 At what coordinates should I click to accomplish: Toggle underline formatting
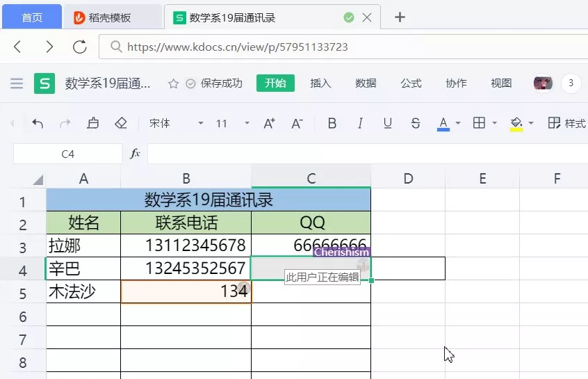pyautogui.click(x=388, y=123)
